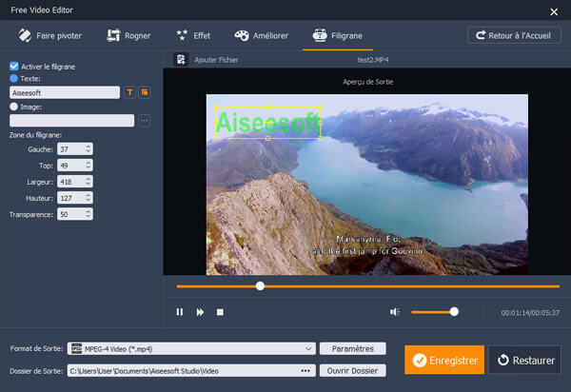Select the Texte radio button
Image resolution: width=571 pixels, height=392 pixels.
tap(13, 78)
